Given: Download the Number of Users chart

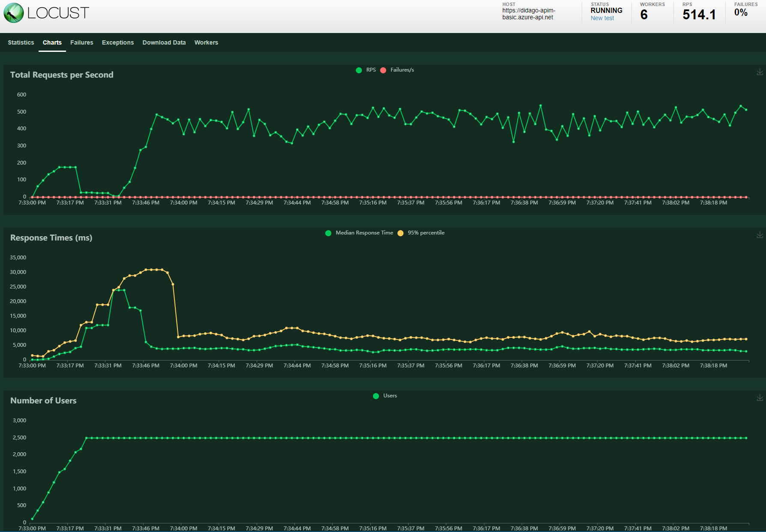Looking at the screenshot, I should (x=760, y=398).
